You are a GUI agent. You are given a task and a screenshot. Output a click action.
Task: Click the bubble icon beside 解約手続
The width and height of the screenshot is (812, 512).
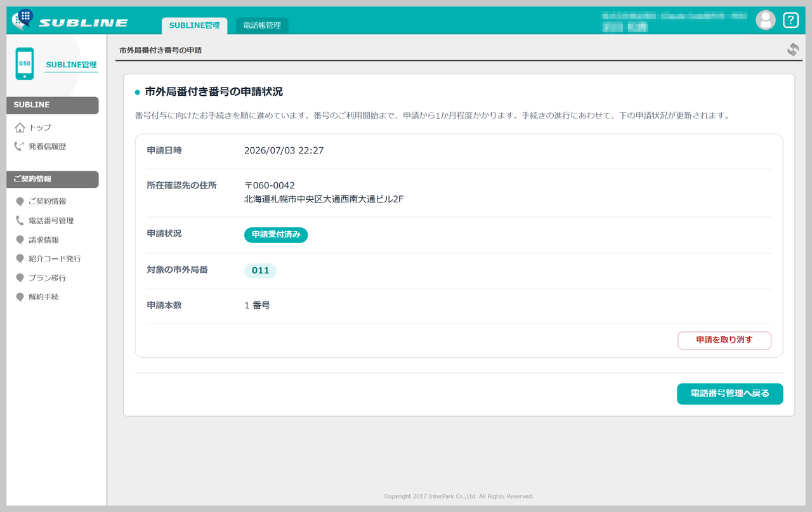click(20, 297)
